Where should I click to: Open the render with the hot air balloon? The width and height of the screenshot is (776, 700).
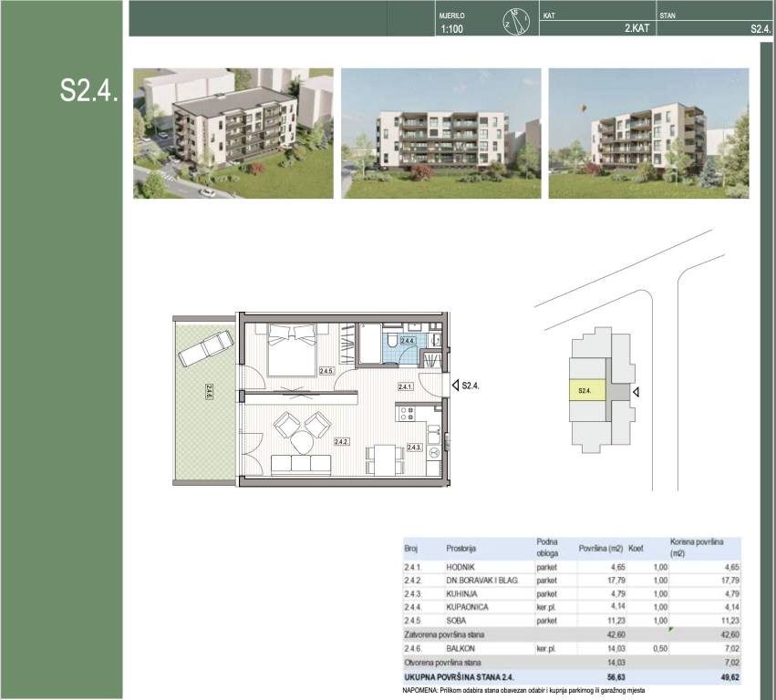click(648, 133)
